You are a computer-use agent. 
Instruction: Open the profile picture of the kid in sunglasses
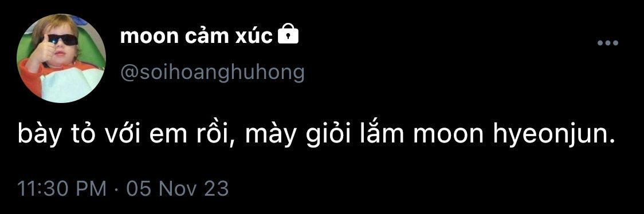point(61,58)
